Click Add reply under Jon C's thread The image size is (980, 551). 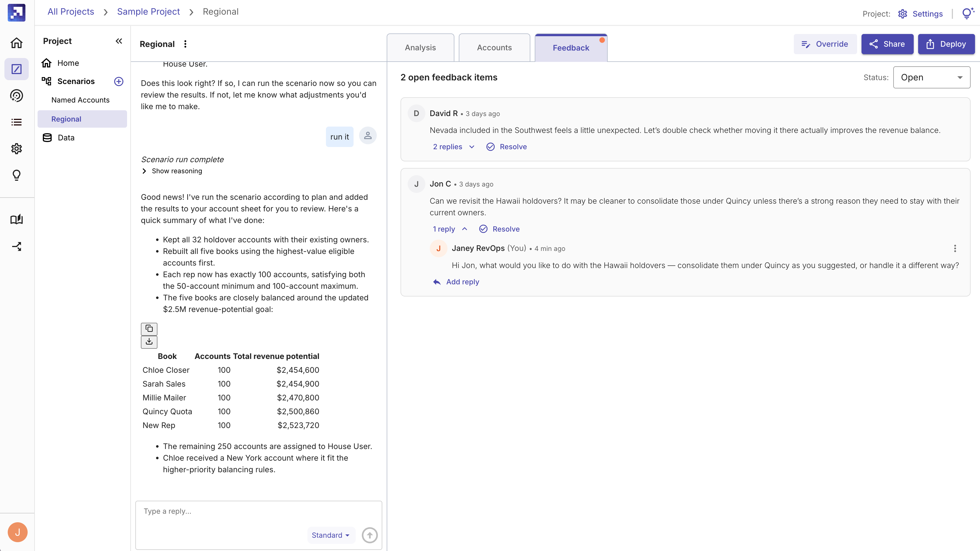456,282
